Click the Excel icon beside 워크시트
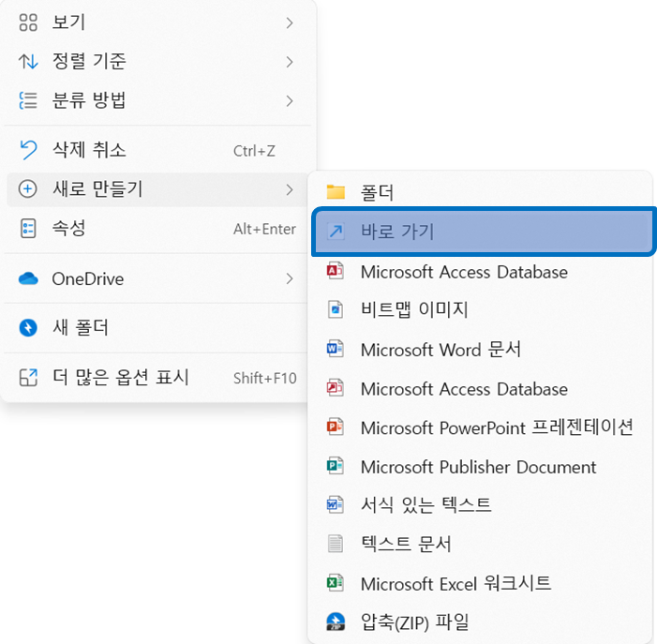The height and width of the screenshot is (644, 657). click(336, 583)
